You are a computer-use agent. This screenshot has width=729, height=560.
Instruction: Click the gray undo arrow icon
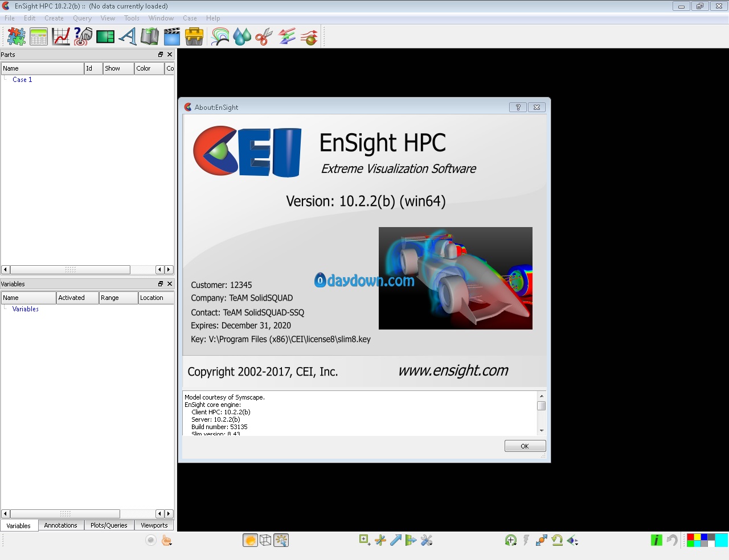673,540
